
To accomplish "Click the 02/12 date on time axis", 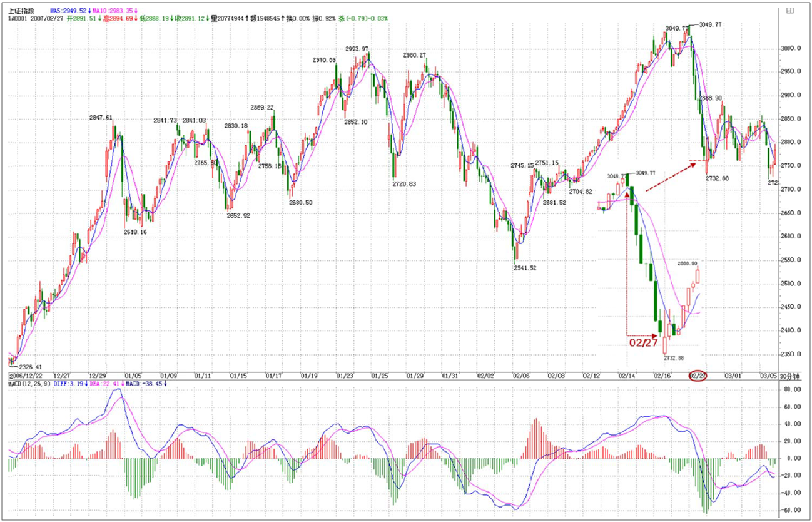I will coord(592,376).
